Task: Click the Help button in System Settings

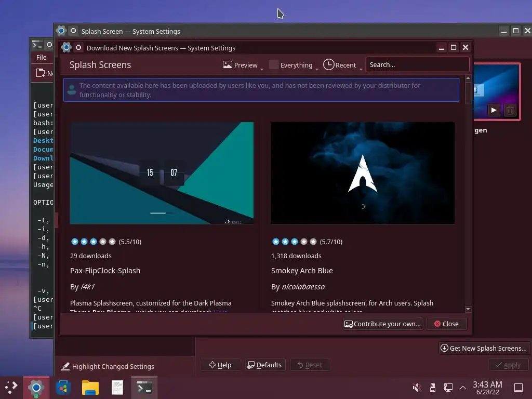Action: [x=220, y=365]
